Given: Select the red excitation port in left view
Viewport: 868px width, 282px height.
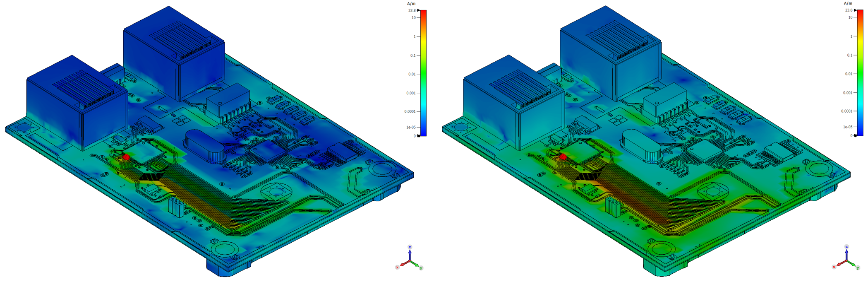Looking at the screenshot, I should click(x=126, y=157).
